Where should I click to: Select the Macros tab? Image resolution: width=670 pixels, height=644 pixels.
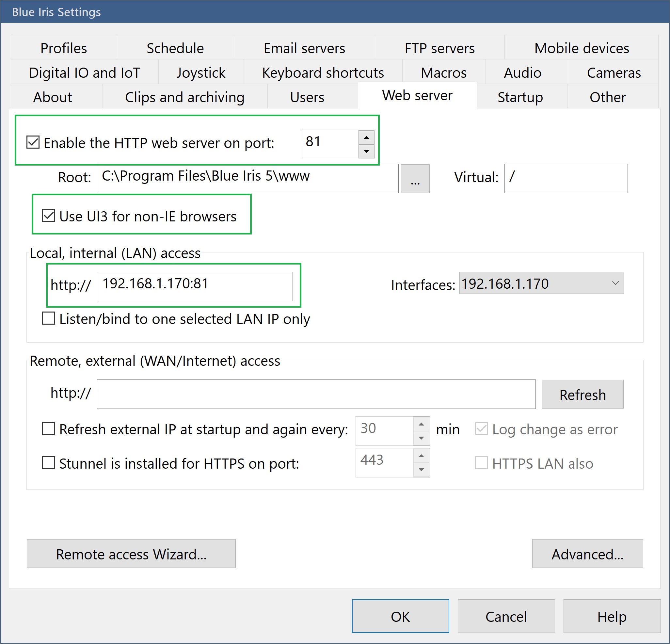pyautogui.click(x=444, y=72)
